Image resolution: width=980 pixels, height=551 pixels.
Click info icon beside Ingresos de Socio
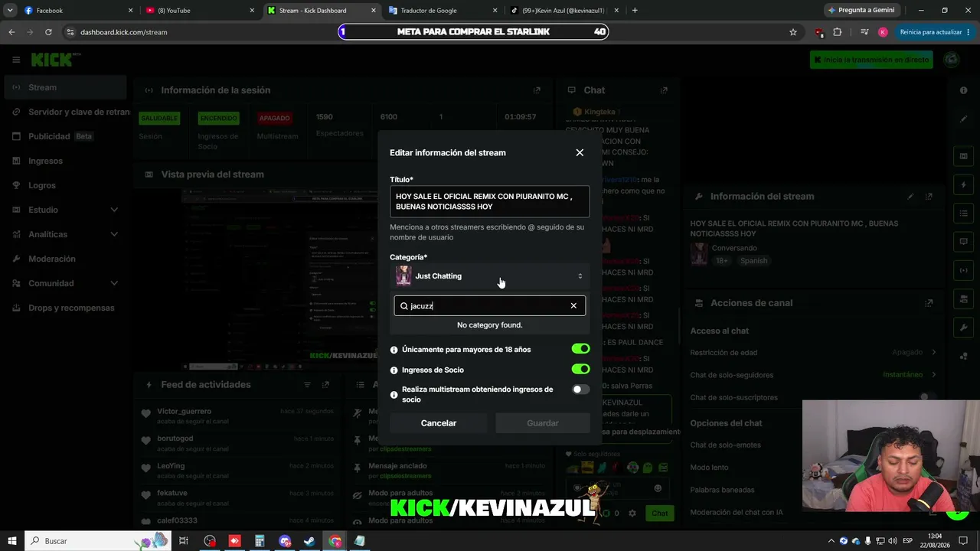pyautogui.click(x=394, y=370)
